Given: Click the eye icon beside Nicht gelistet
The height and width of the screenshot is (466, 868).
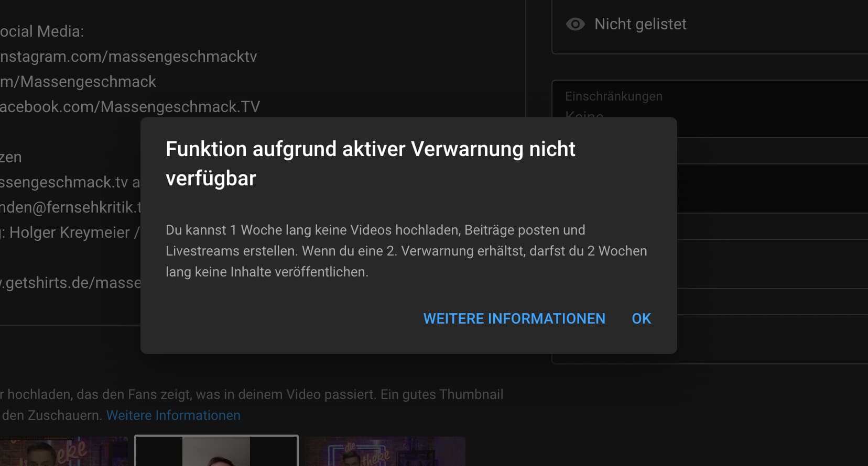Looking at the screenshot, I should tap(575, 24).
